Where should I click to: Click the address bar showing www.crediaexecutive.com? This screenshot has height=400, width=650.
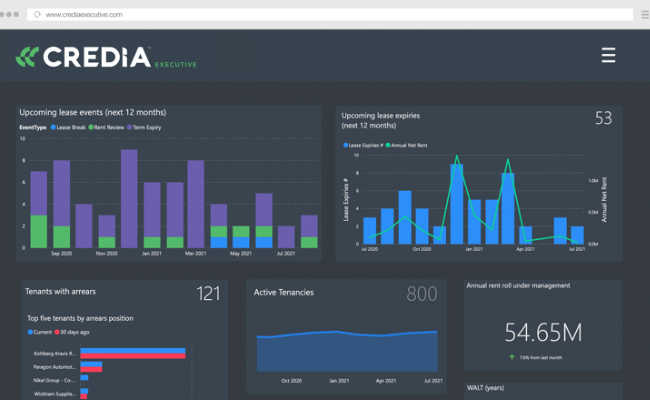click(330, 15)
